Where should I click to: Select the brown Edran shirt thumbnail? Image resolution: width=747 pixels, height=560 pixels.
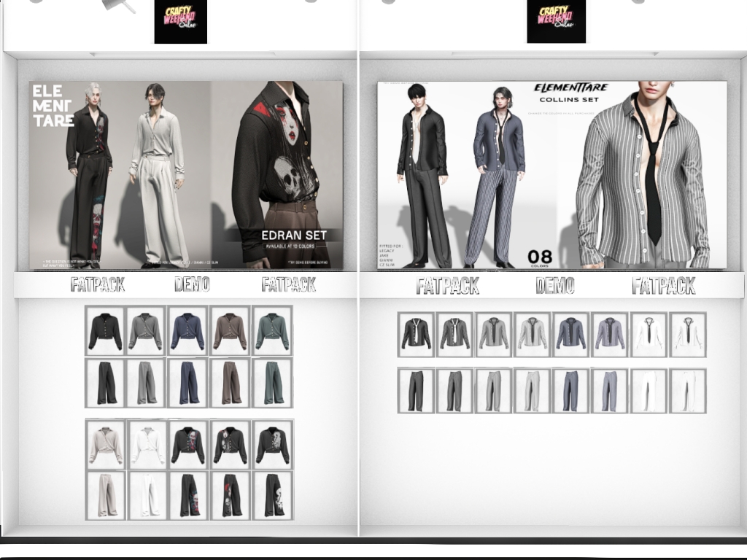pos(230,330)
